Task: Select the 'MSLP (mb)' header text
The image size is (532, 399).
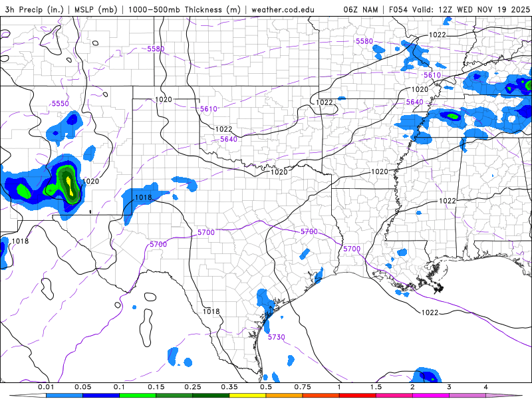Action: pos(95,9)
